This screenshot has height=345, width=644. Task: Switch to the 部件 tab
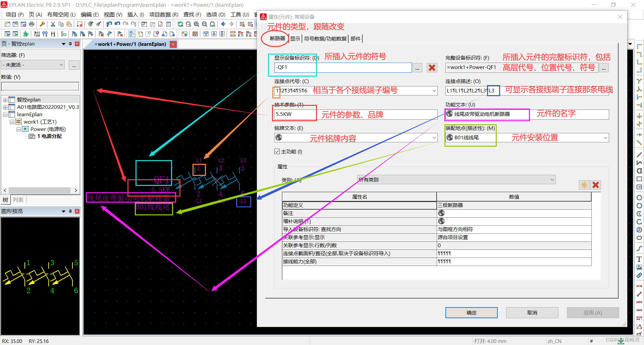(356, 39)
